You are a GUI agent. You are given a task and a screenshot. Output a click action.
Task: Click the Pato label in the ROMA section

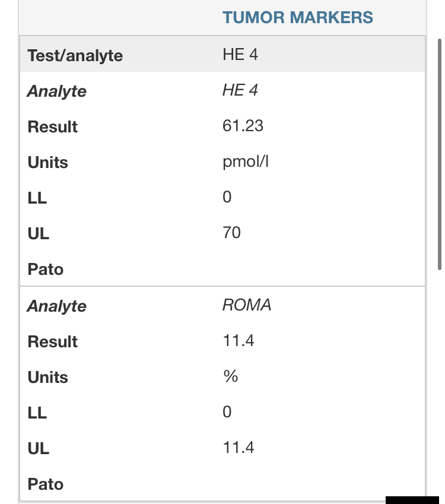click(x=46, y=484)
